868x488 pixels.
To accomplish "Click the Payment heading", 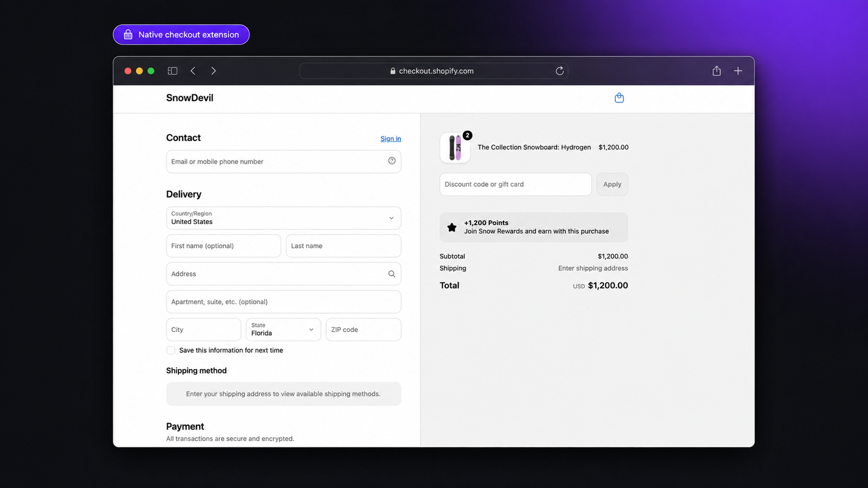I will 185,427.
